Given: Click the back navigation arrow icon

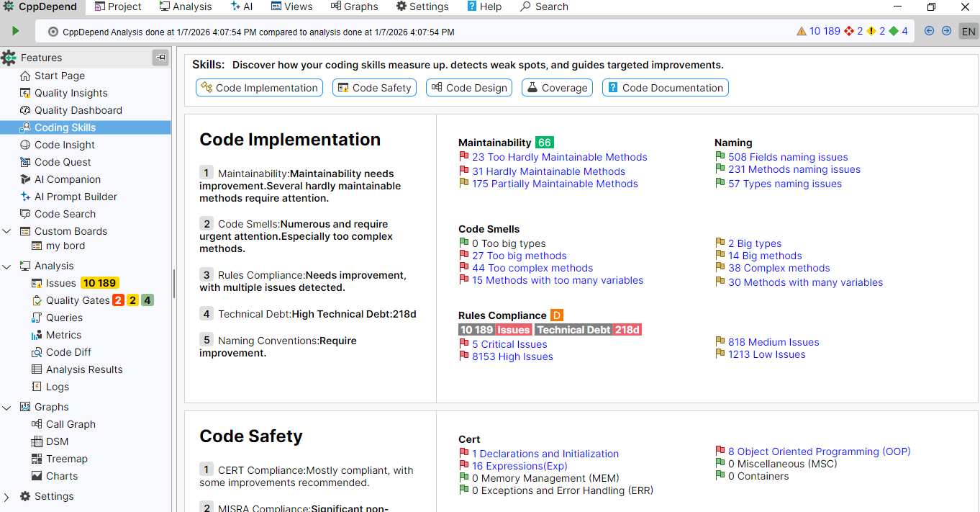Looking at the screenshot, I should 929,31.
